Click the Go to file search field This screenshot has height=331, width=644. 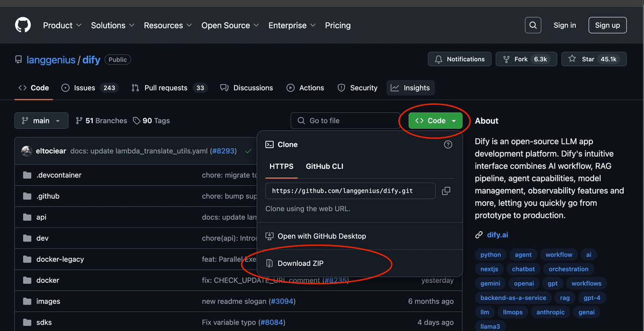click(x=345, y=121)
